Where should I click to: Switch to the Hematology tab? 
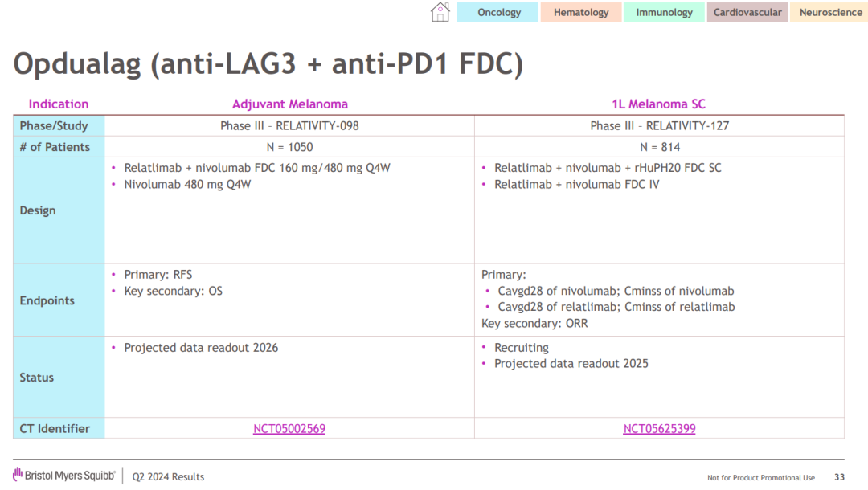pos(581,12)
